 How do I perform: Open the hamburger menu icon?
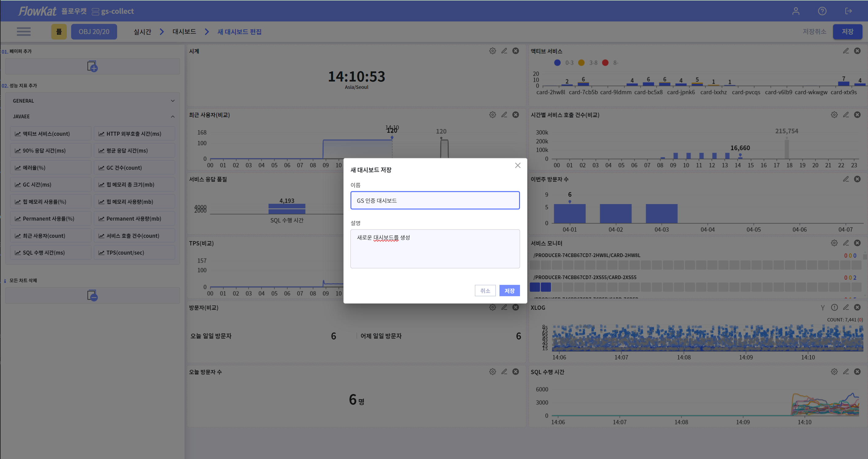pyautogui.click(x=24, y=32)
